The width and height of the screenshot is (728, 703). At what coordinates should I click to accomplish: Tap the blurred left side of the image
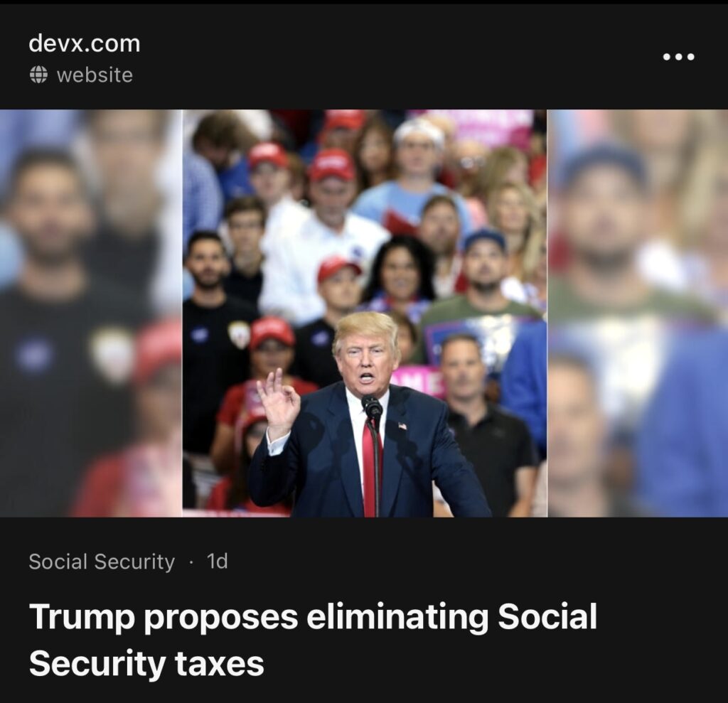pyautogui.click(x=91, y=313)
